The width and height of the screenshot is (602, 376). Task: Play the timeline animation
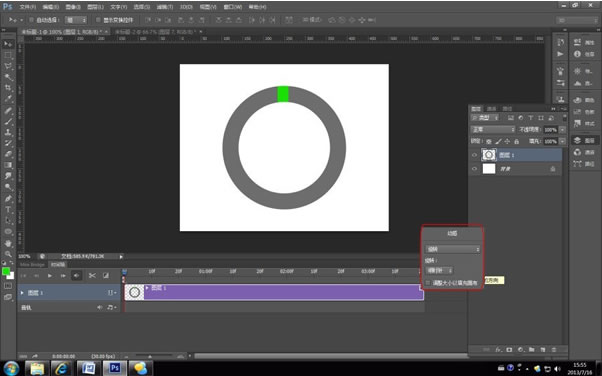(50, 276)
